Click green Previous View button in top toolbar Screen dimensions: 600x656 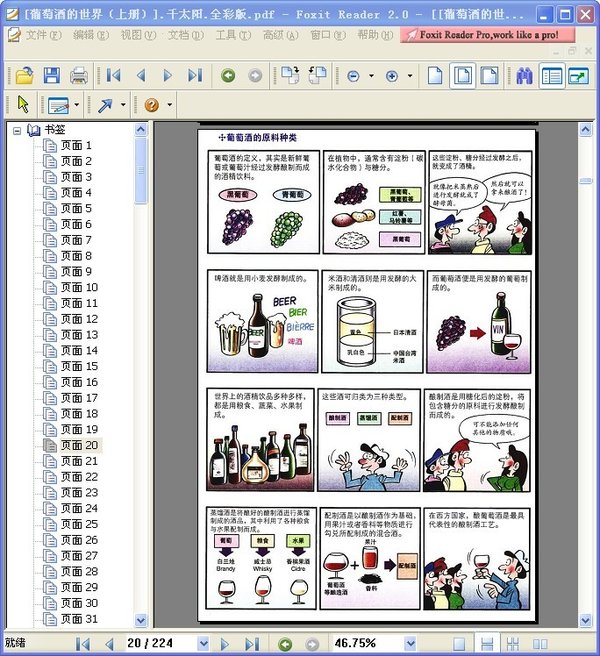(x=228, y=76)
